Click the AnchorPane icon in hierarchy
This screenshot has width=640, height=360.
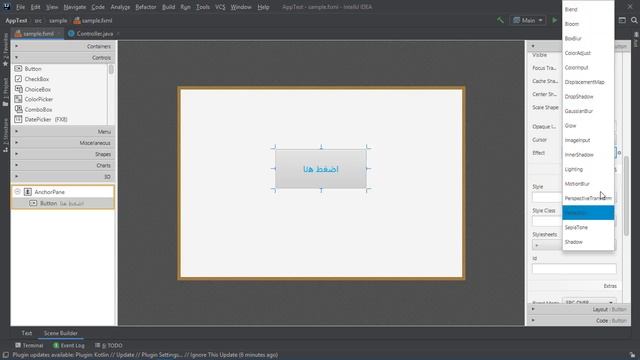tap(28, 192)
